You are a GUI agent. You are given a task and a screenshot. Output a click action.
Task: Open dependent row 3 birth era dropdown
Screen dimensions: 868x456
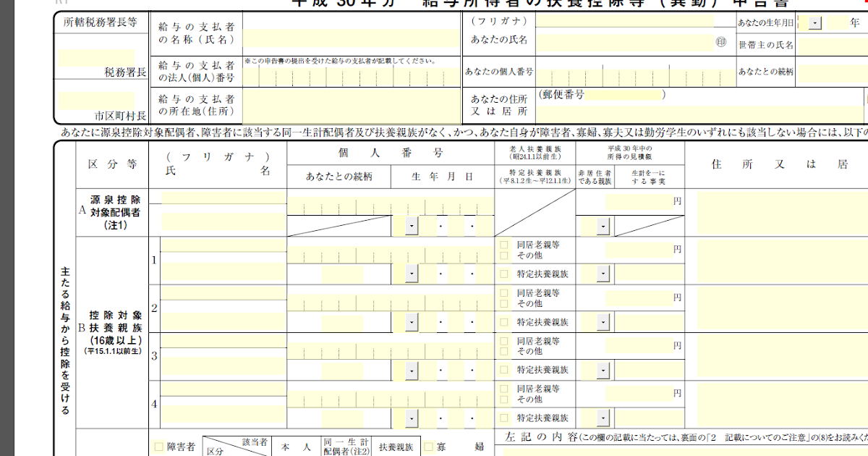412,370
